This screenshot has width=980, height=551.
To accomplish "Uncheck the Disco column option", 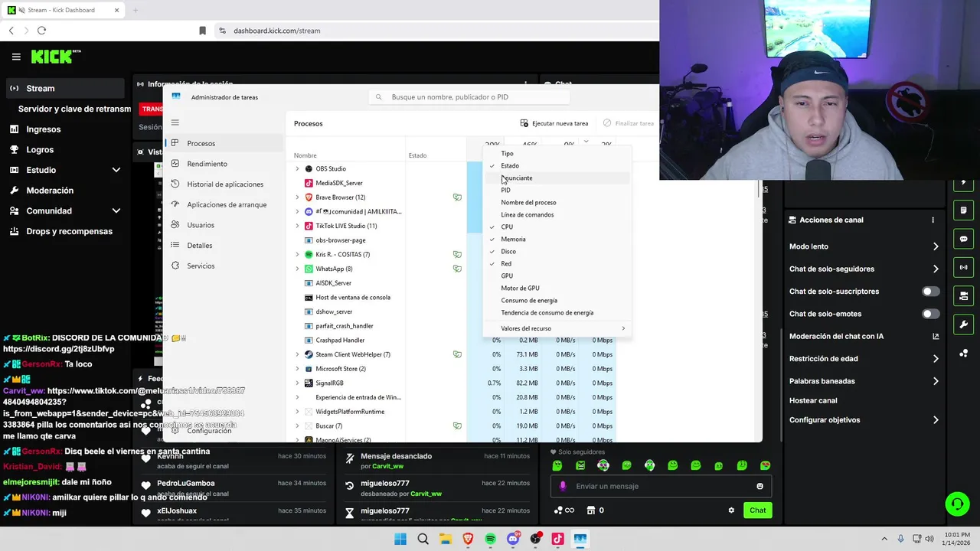I will pos(557,252).
